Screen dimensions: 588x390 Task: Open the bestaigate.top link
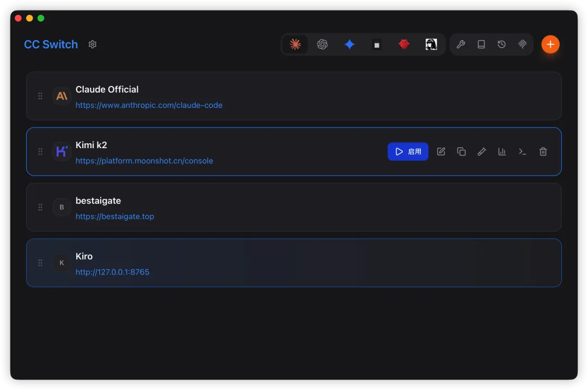(115, 216)
